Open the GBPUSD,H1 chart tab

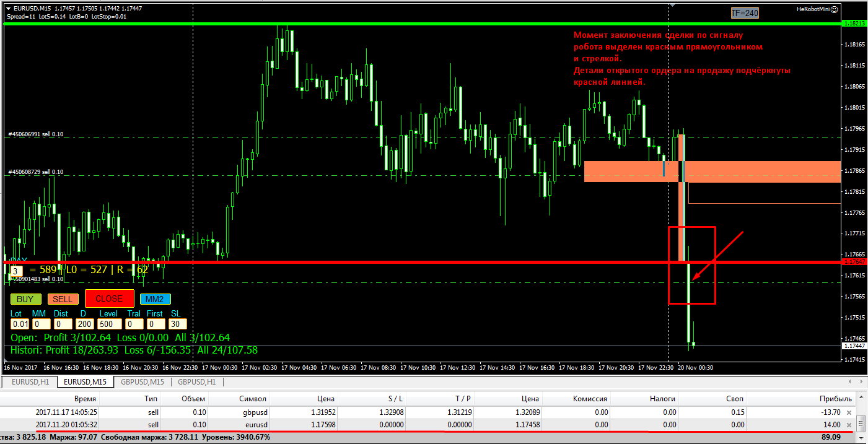point(197,382)
